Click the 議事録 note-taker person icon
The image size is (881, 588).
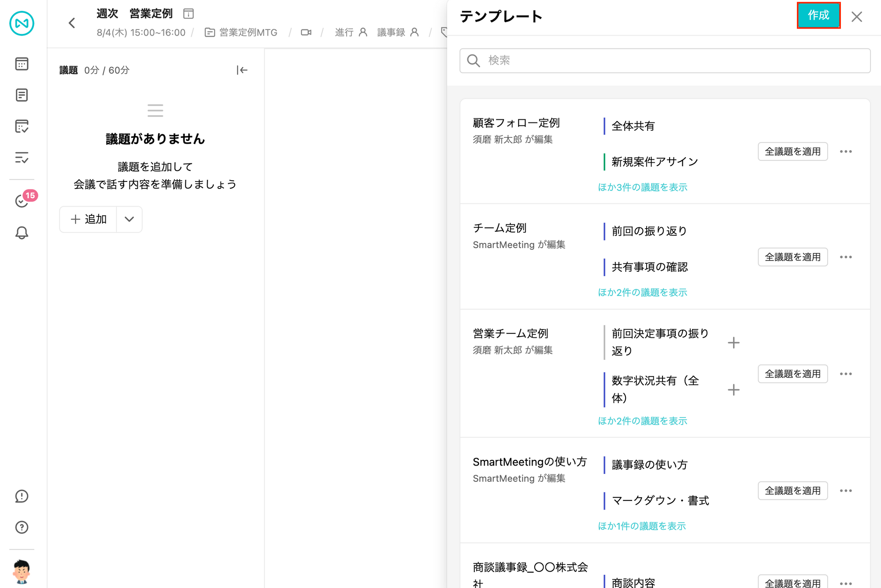point(415,32)
